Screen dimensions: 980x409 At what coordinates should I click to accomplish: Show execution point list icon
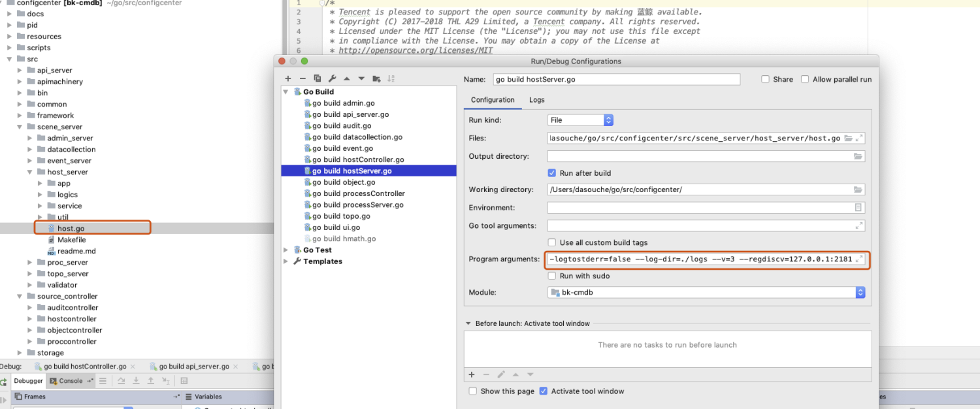(x=103, y=381)
